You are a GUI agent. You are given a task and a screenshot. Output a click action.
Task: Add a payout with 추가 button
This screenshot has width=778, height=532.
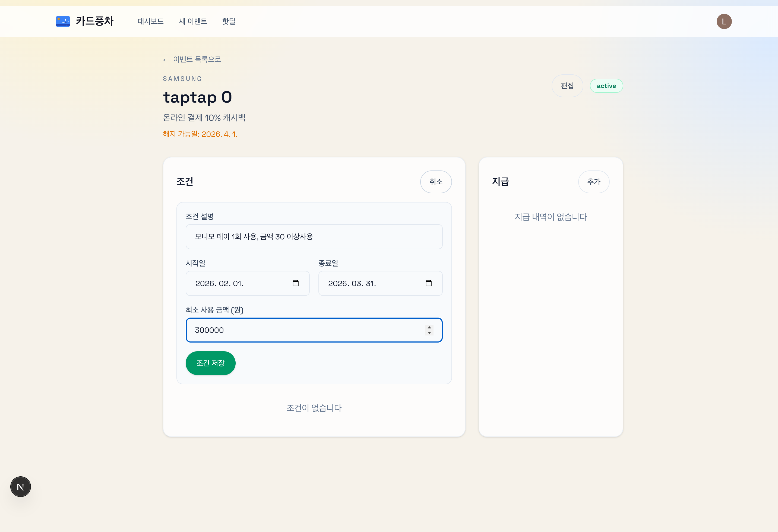[x=593, y=182]
